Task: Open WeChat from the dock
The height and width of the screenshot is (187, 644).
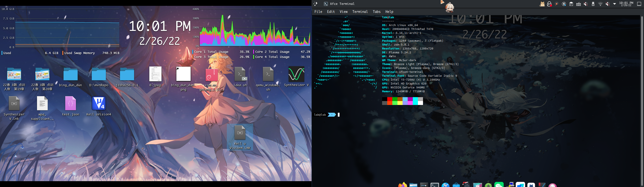Action: click(499, 185)
